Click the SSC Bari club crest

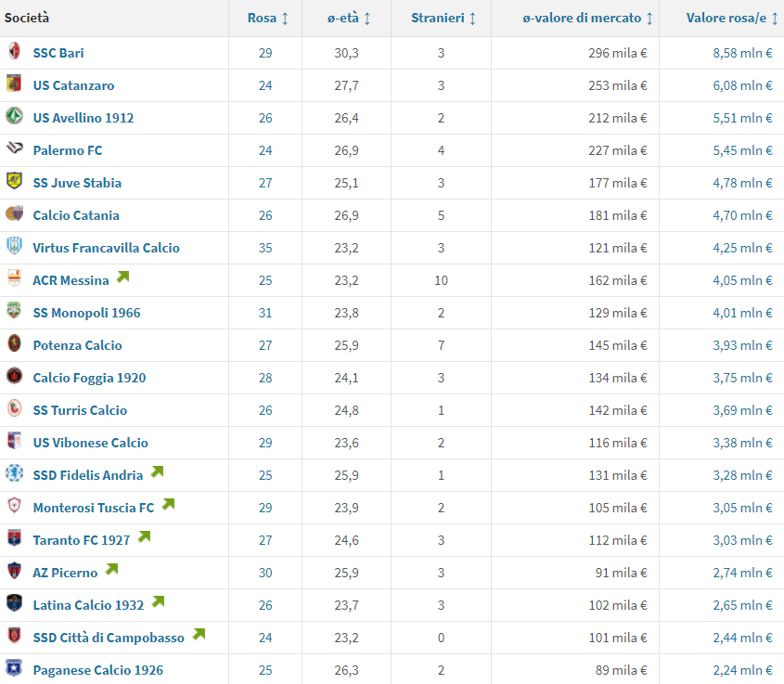[15, 51]
